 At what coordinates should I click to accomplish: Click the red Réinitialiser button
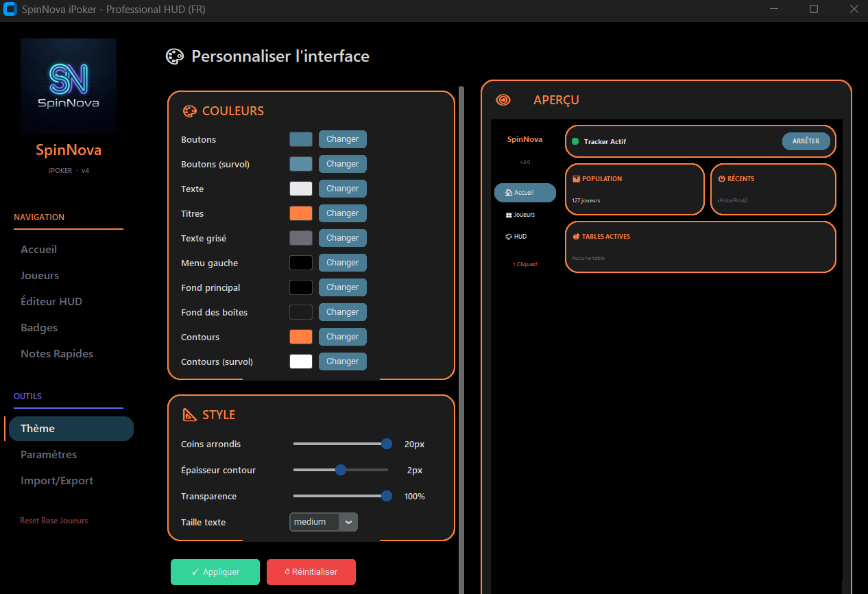[311, 572]
